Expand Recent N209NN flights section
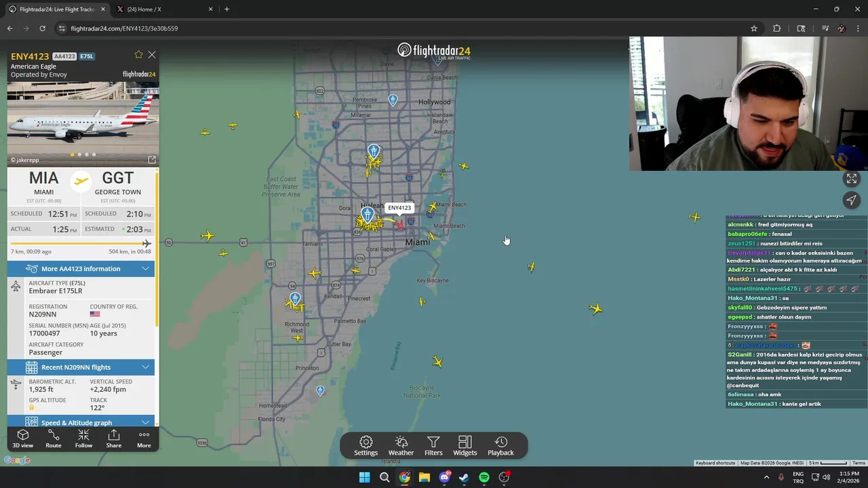 click(81, 367)
